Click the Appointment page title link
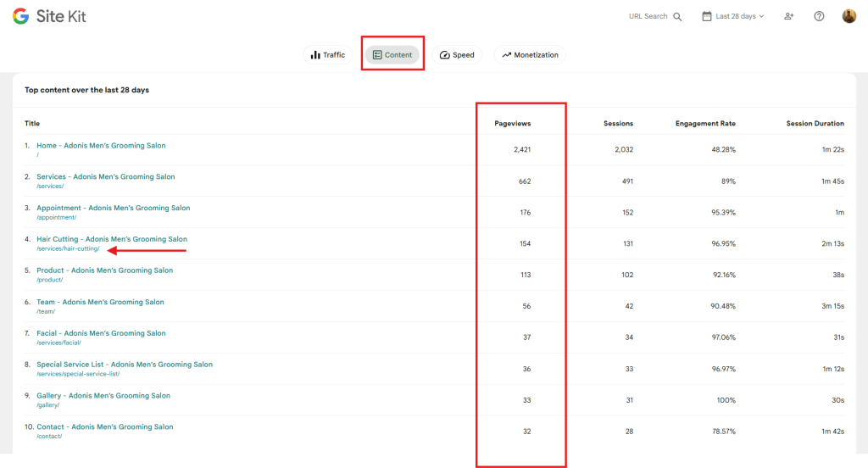Screen dimensions: 868x468 click(113, 208)
